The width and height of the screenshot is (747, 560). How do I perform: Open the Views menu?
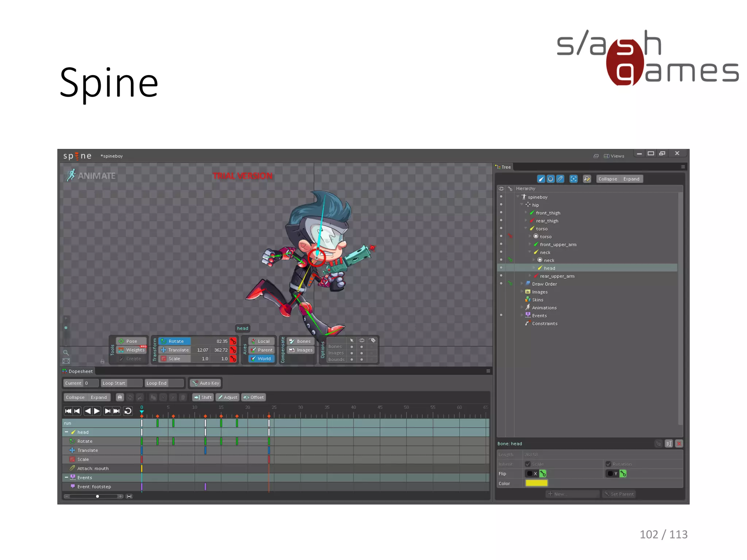[614, 156]
